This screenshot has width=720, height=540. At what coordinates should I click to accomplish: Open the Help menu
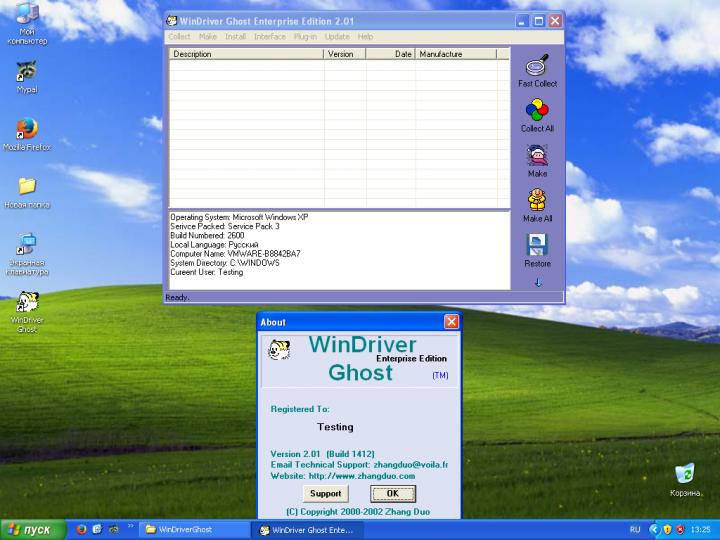click(365, 37)
